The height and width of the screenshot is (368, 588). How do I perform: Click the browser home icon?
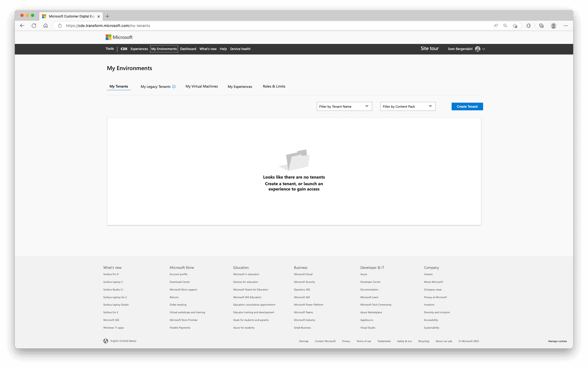(x=46, y=26)
